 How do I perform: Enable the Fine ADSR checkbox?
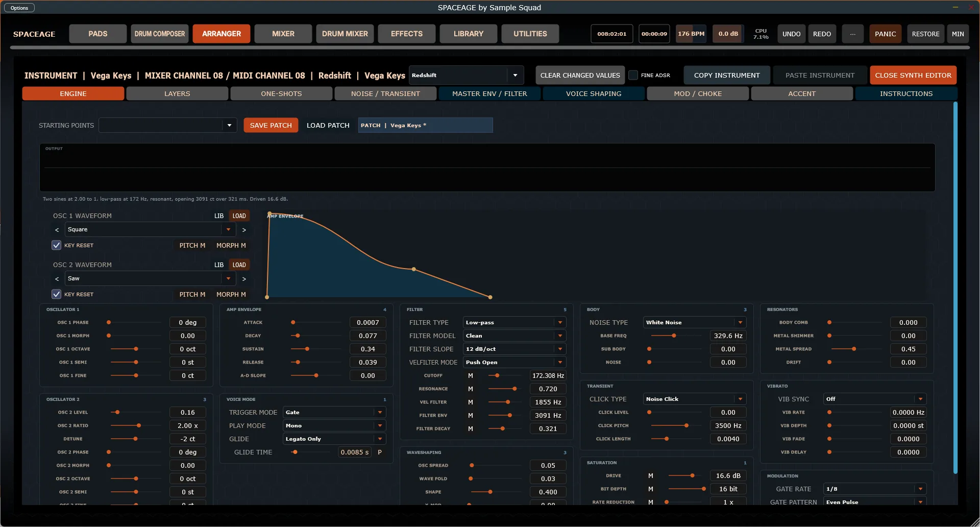click(633, 76)
